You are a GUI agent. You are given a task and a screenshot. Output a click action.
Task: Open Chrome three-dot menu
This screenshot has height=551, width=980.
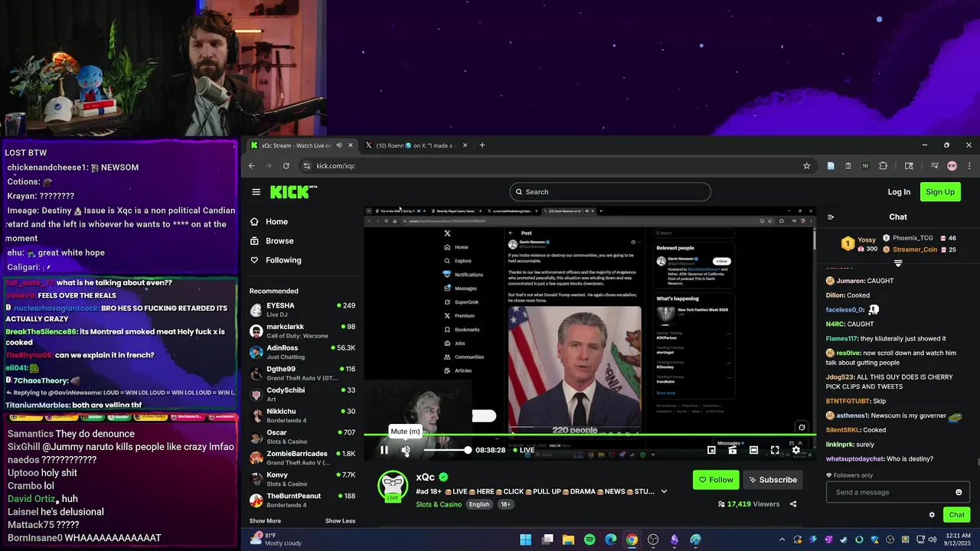click(x=969, y=166)
